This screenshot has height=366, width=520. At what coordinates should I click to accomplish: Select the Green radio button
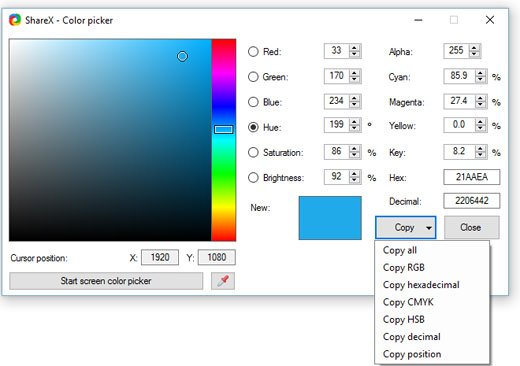coord(253,77)
